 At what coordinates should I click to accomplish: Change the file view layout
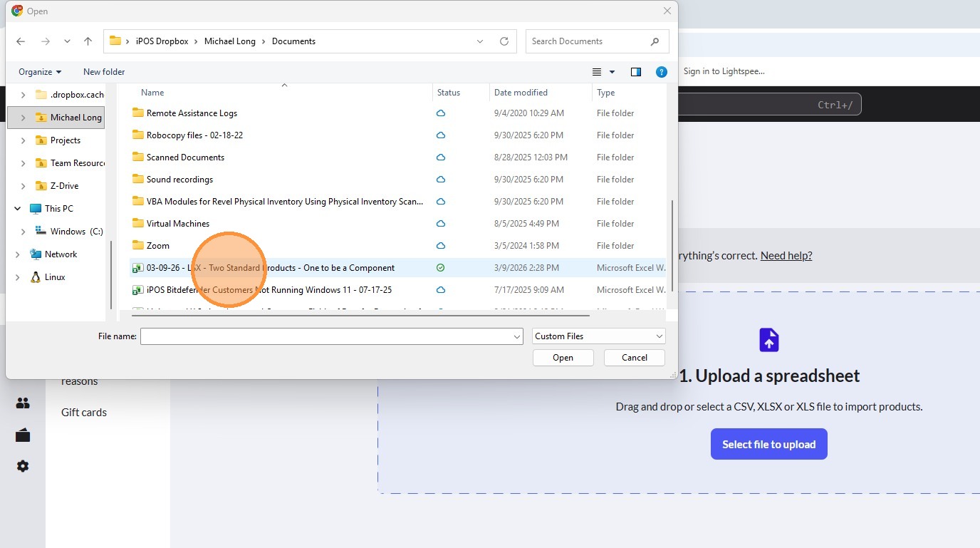(x=597, y=72)
